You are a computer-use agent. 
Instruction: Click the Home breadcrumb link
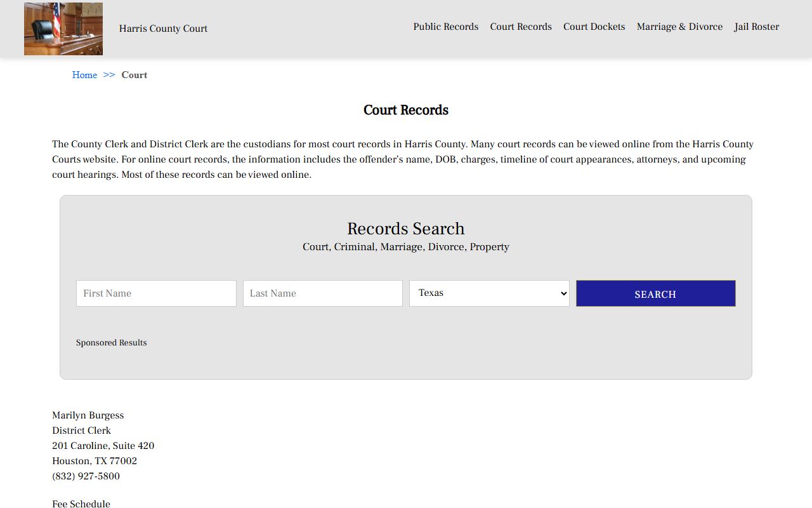tap(84, 75)
